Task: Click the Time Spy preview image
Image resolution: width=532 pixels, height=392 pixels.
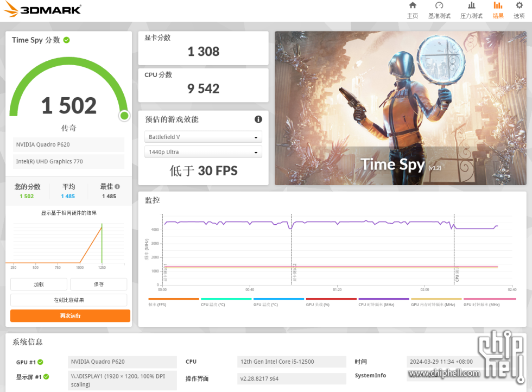Action: (401, 108)
